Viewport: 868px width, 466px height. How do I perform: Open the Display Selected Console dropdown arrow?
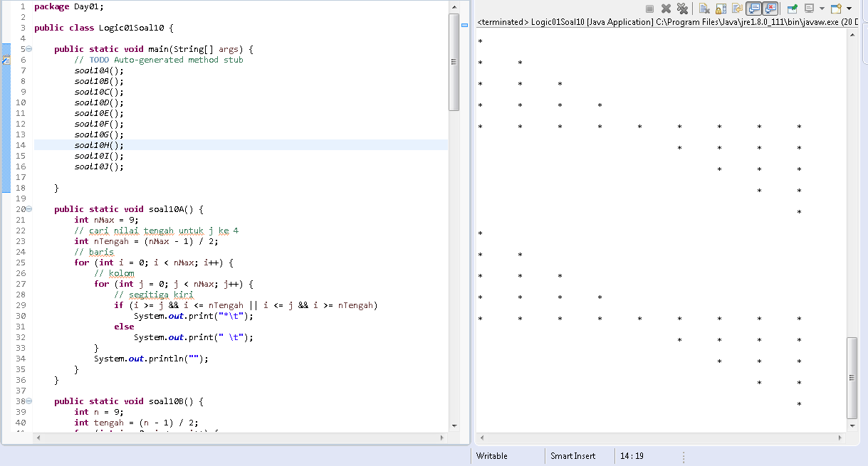821,9
